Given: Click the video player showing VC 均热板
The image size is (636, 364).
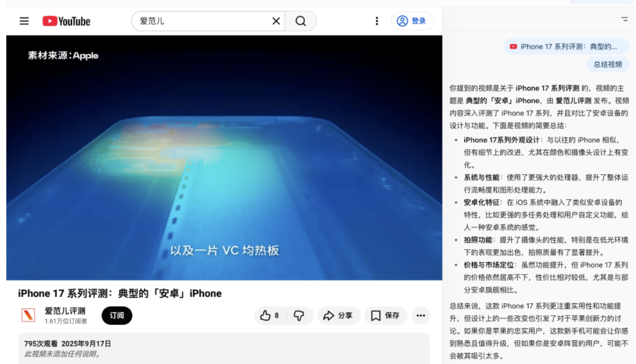Looking at the screenshot, I should point(224,157).
